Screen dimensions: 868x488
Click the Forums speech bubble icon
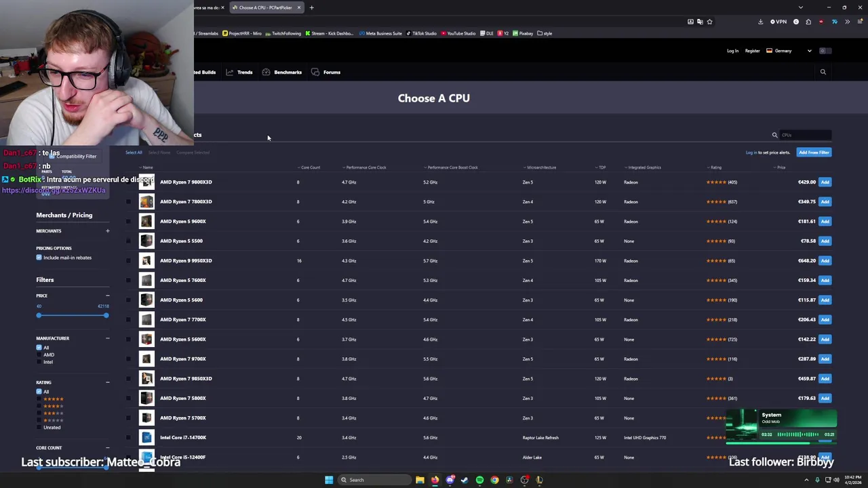[315, 72]
